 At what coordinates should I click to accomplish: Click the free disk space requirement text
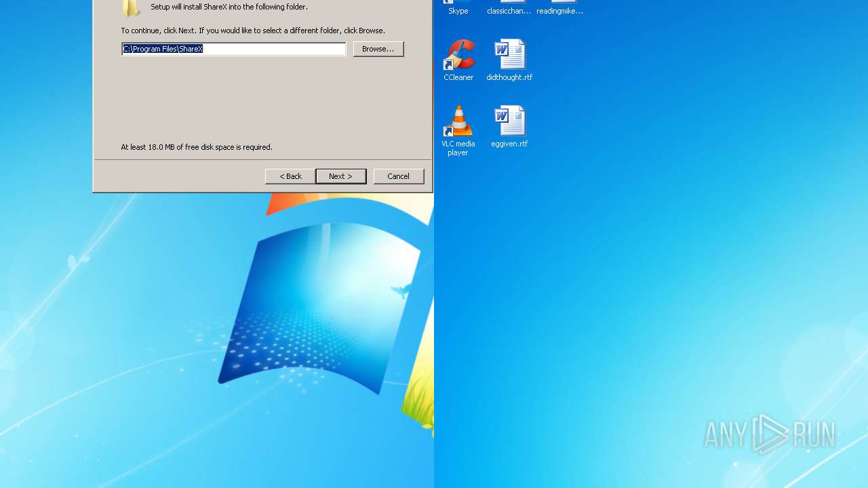click(197, 147)
